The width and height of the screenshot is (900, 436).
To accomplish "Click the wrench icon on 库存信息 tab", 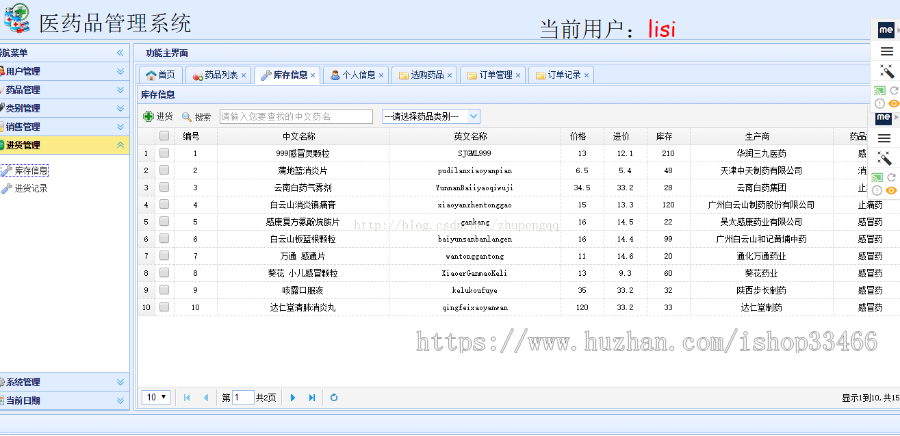I will click(266, 75).
